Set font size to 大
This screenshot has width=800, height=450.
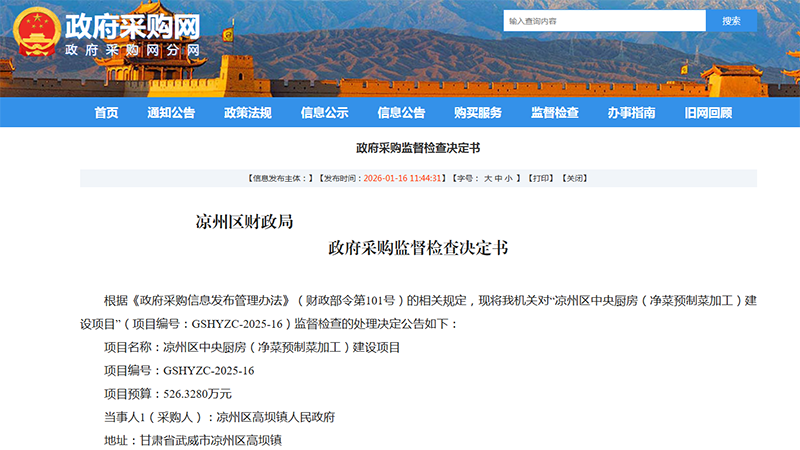(x=488, y=179)
